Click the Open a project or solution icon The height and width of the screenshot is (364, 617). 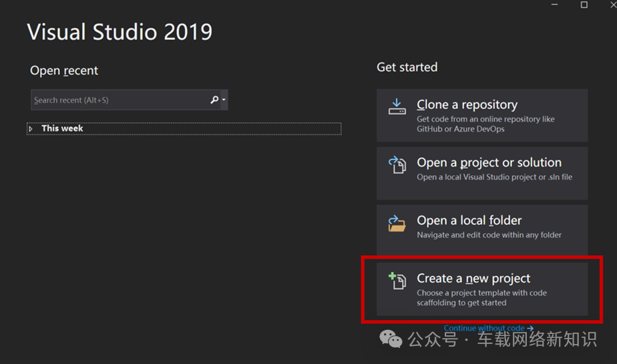click(x=397, y=165)
